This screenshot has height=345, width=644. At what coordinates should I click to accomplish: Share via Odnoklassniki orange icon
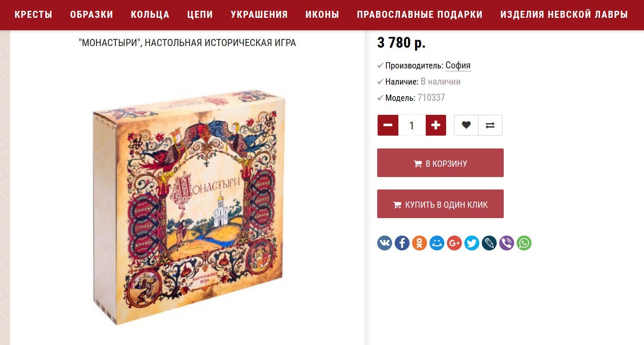[420, 243]
